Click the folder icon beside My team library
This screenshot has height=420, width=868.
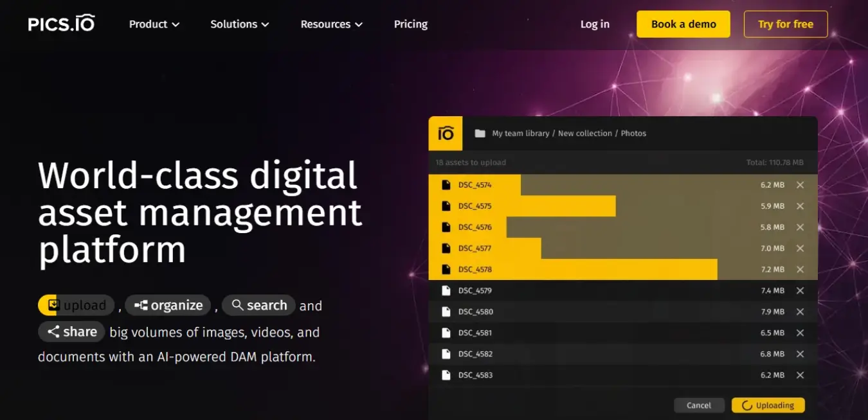click(x=480, y=134)
